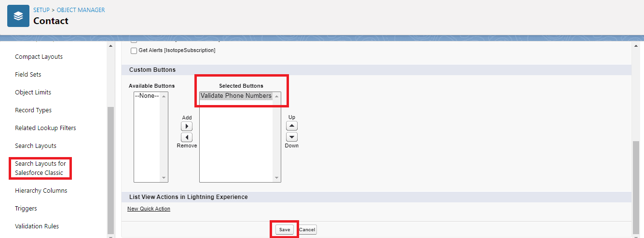Click the sidebar vertical scrollbar
644x238 pixels.
(110, 169)
